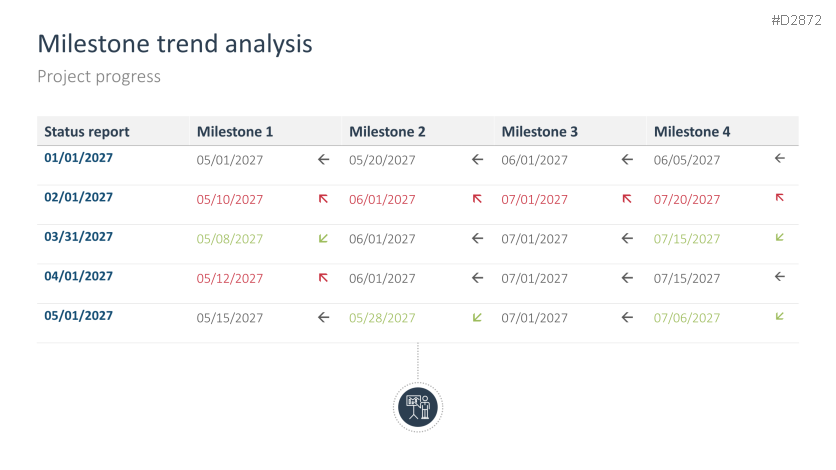The height and width of the screenshot is (470, 836).
Task: Click left arrow beside 06/05/2027
Action: tap(779, 158)
